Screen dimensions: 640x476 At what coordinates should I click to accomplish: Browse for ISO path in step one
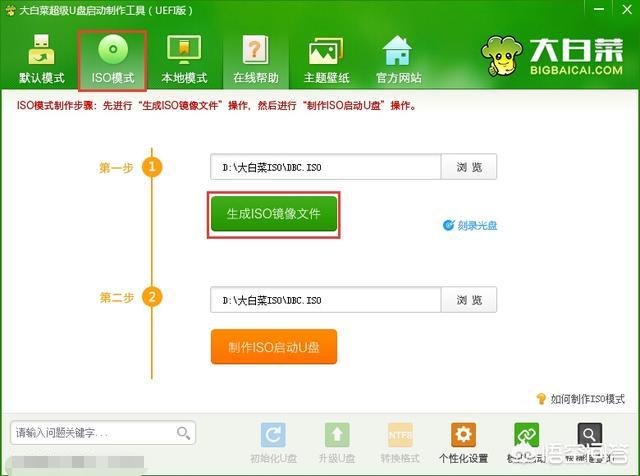[469, 167]
